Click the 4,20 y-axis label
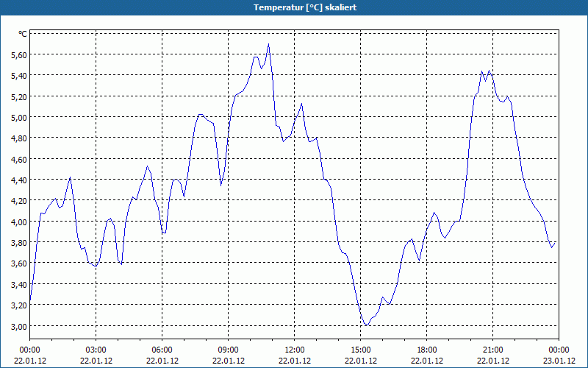Viewport: 588px width, 368px height. click(x=20, y=201)
